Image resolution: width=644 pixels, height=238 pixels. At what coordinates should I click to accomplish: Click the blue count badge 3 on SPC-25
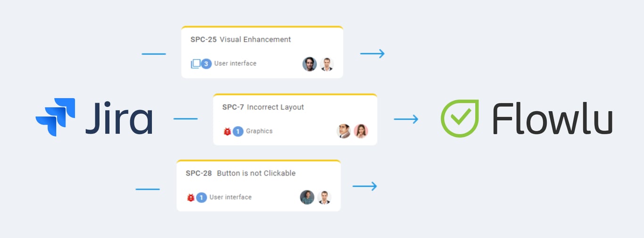206,64
